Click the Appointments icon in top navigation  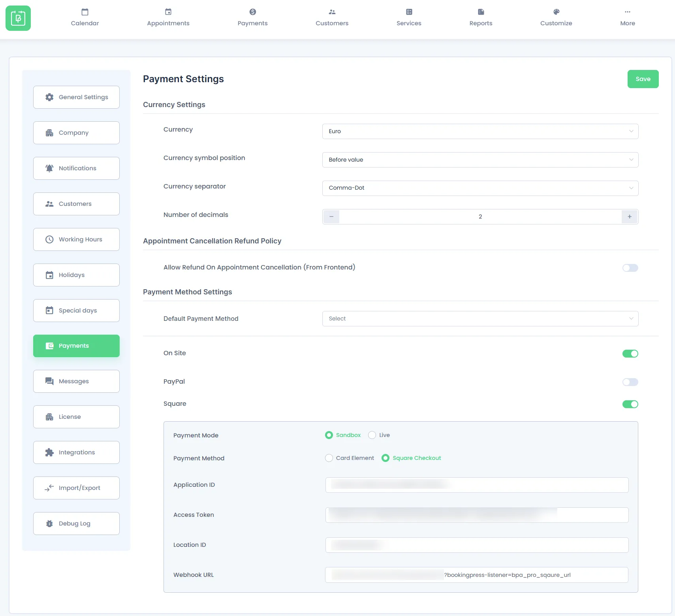tap(168, 12)
